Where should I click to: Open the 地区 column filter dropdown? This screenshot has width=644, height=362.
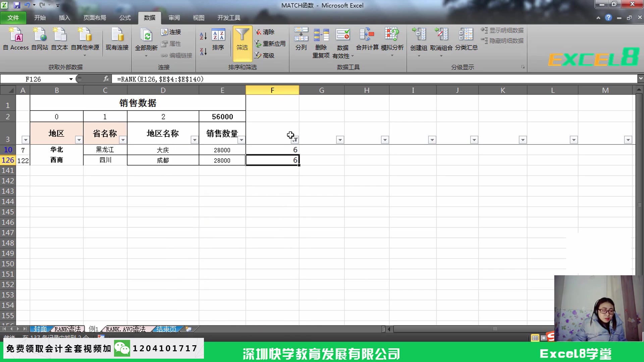pos(79,140)
